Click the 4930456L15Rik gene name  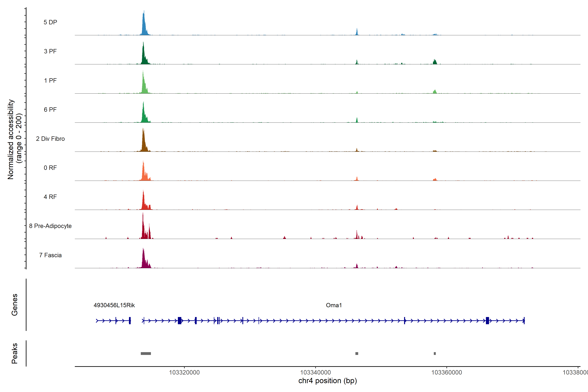(114, 305)
